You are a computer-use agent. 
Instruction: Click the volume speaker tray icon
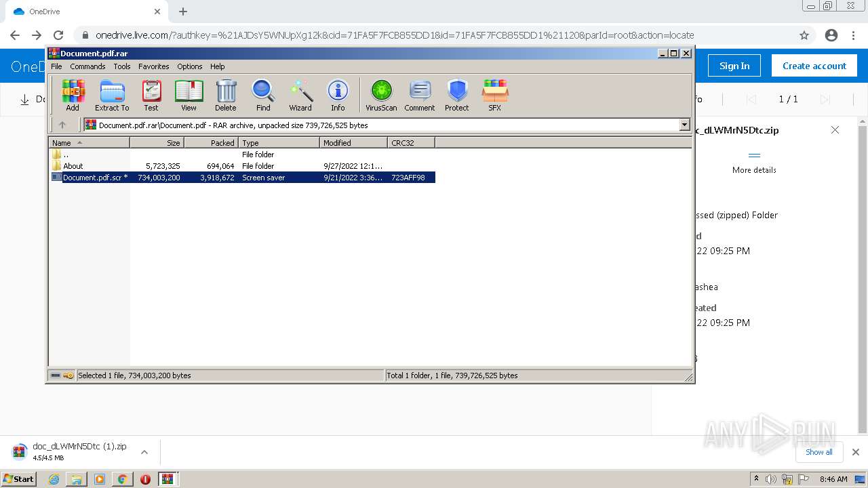pyautogui.click(x=771, y=479)
